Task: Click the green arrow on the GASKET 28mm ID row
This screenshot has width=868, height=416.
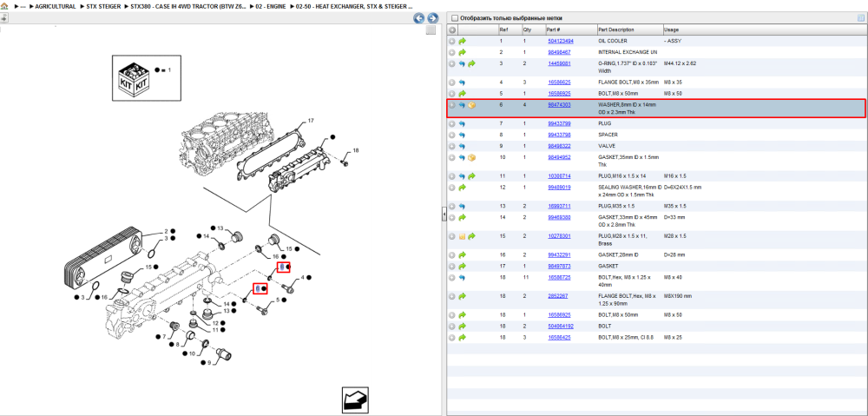Action: tap(463, 254)
